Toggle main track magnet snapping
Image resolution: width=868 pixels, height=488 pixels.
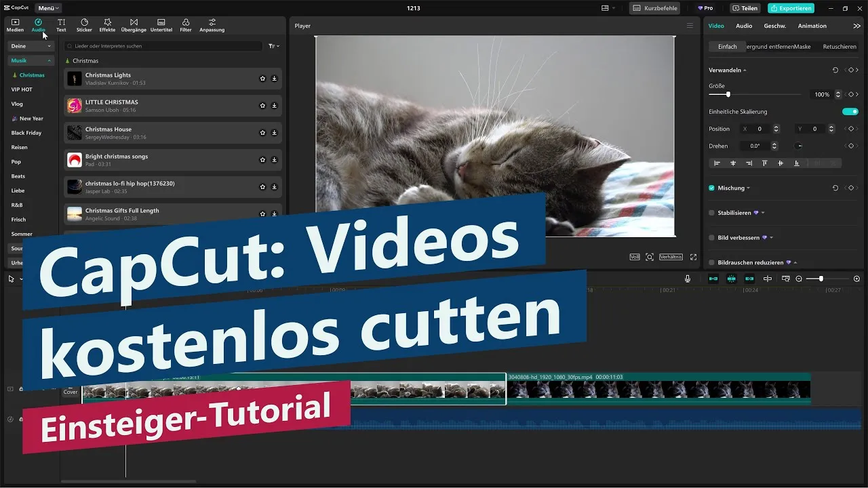click(x=713, y=279)
